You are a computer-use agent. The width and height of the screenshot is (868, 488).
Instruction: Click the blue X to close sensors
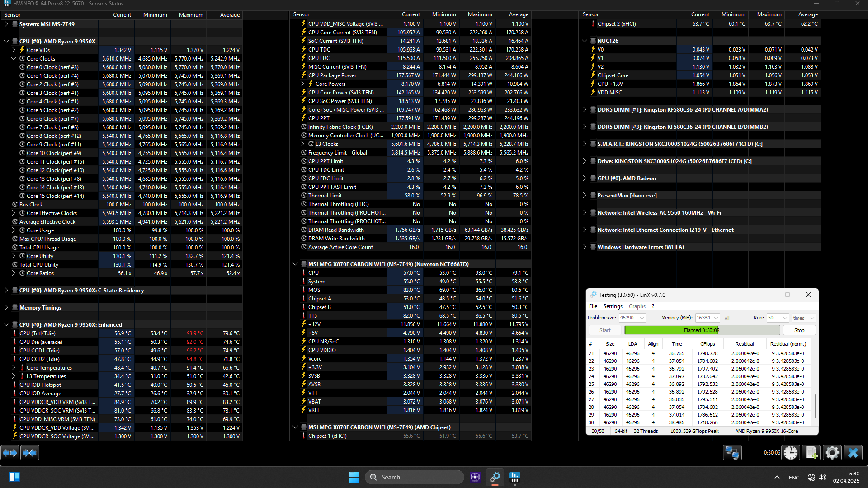[853, 452]
